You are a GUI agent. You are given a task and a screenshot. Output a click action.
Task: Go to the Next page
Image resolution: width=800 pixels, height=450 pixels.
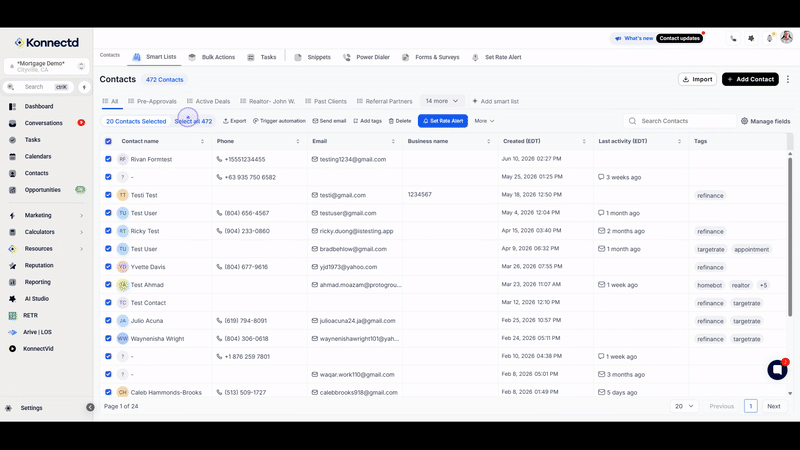pos(773,406)
